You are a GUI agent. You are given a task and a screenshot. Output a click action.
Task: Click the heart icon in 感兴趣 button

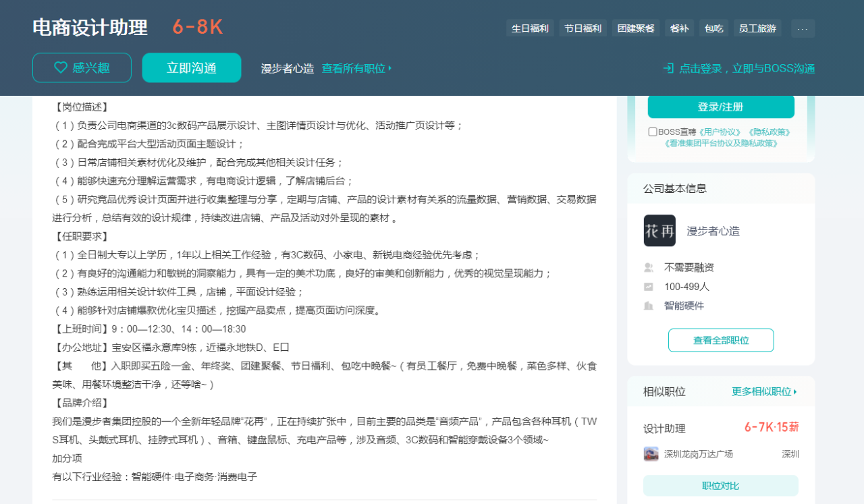[61, 67]
